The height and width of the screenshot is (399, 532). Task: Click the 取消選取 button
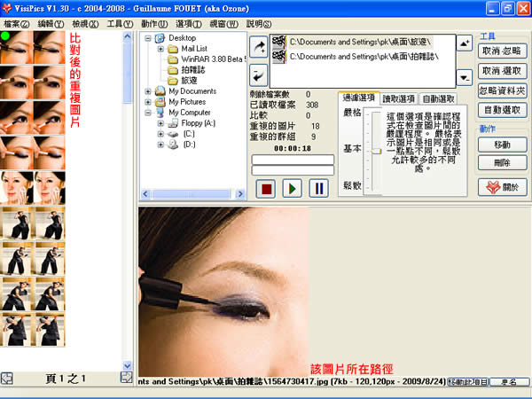[x=502, y=71]
